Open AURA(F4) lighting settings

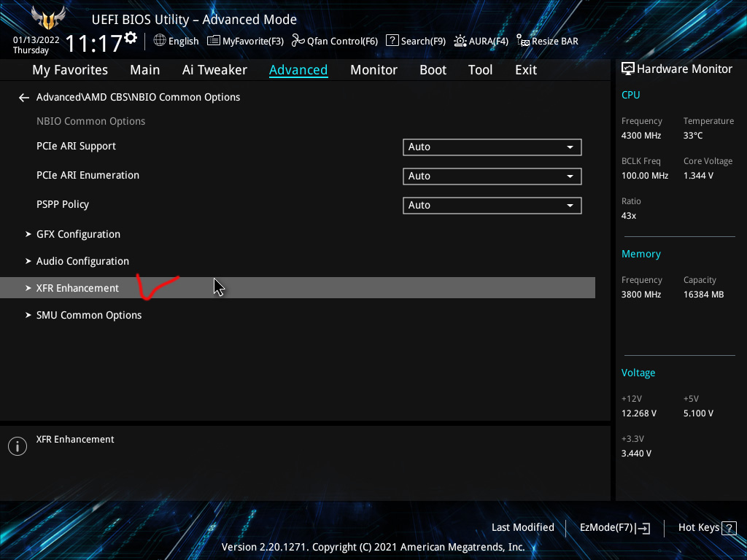[x=481, y=41]
